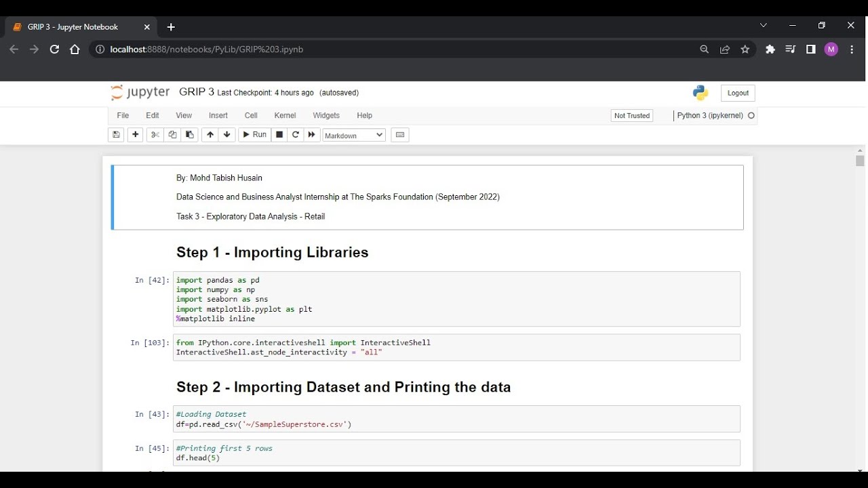
Task: Close the GRIP 3 - Jupyter Notebook tab
Action: click(147, 27)
